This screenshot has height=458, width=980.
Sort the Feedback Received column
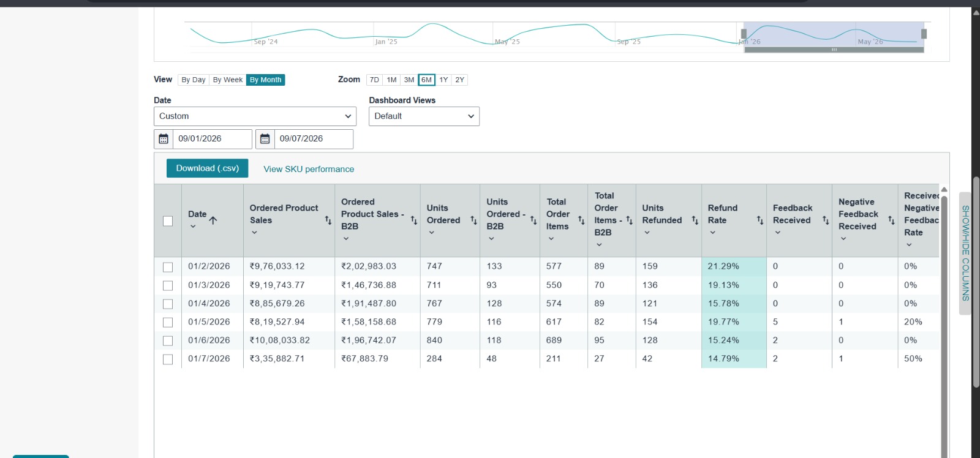click(x=825, y=220)
